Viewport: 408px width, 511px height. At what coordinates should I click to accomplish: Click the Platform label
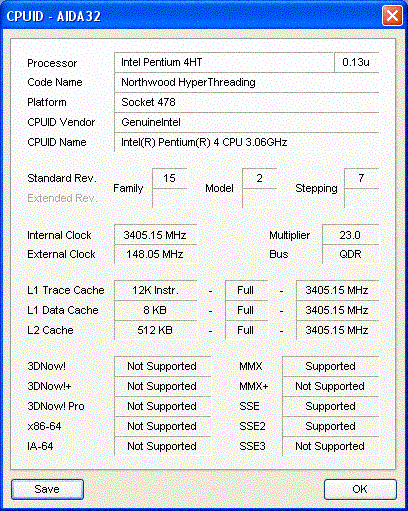[47, 102]
